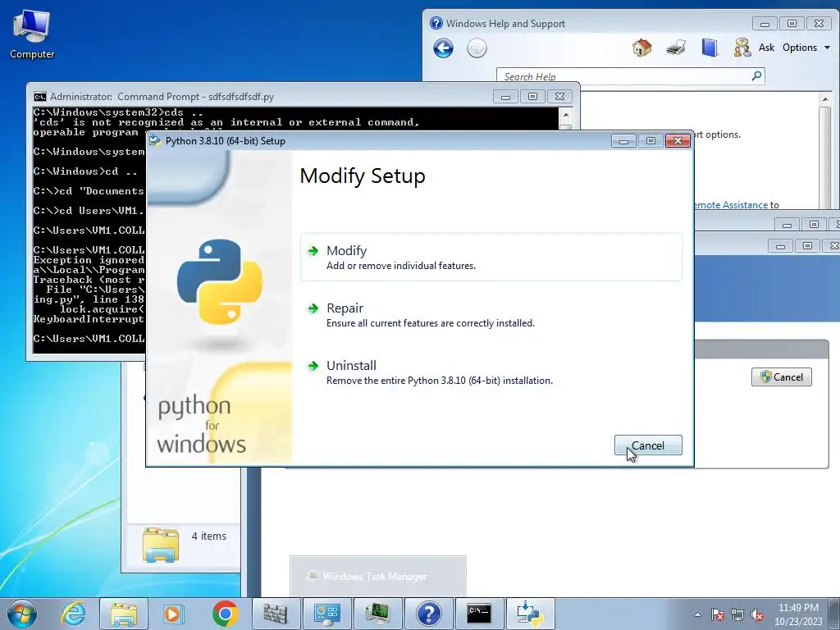Click the magnifier search button in Help
The height and width of the screenshot is (630, 840).
(756, 75)
